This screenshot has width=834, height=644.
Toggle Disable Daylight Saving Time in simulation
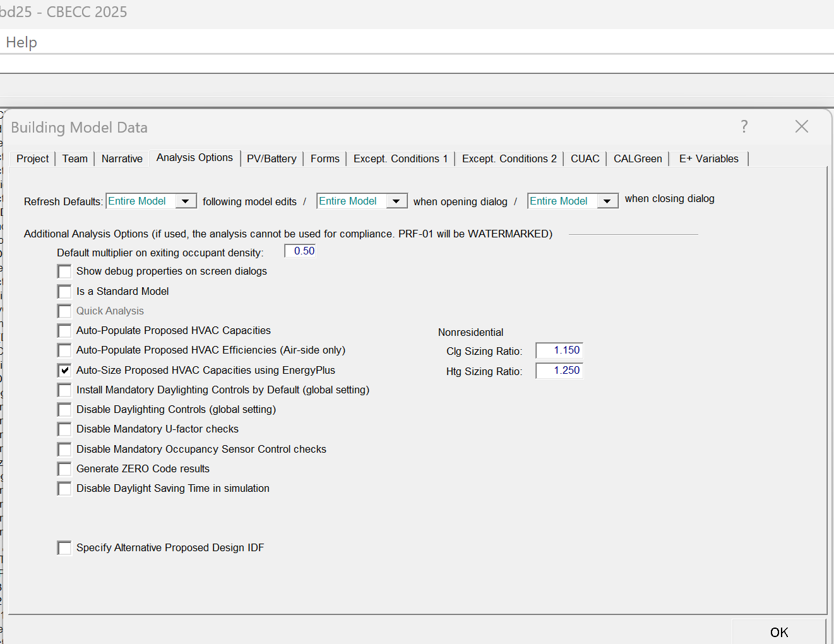click(x=64, y=489)
